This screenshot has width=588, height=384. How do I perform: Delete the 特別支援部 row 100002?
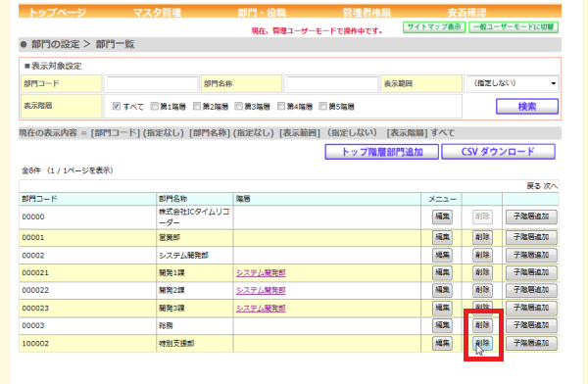[x=482, y=343]
